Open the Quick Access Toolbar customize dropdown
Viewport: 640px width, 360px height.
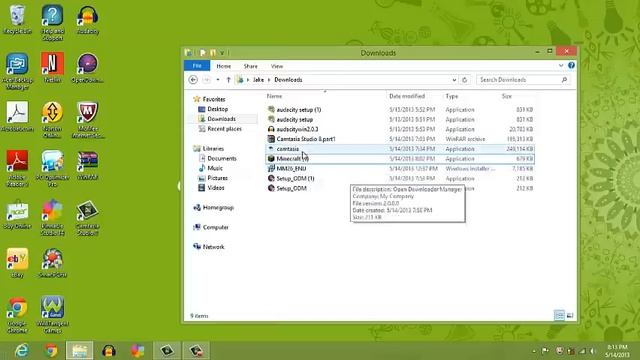[222, 53]
